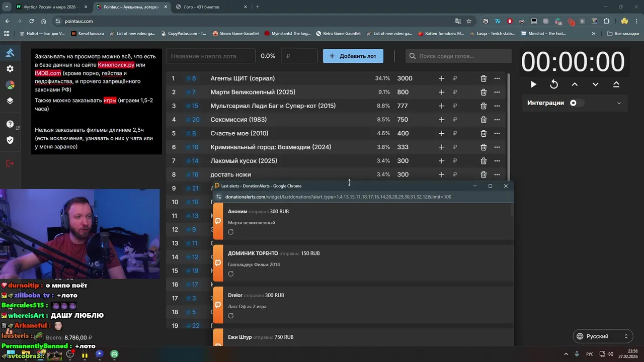This screenshot has width=644, height=362.
Task: Click the double up-arrow timer icon
Action: click(616, 84)
